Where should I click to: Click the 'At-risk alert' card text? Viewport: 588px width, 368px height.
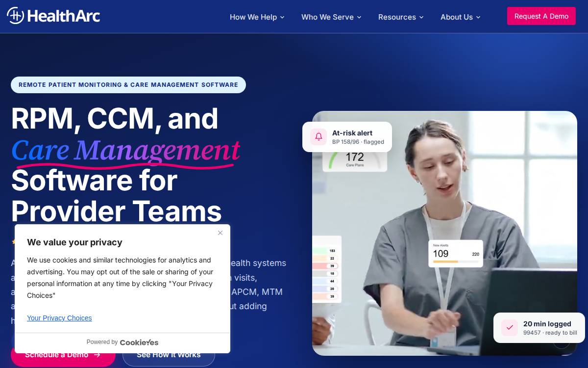click(x=352, y=133)
